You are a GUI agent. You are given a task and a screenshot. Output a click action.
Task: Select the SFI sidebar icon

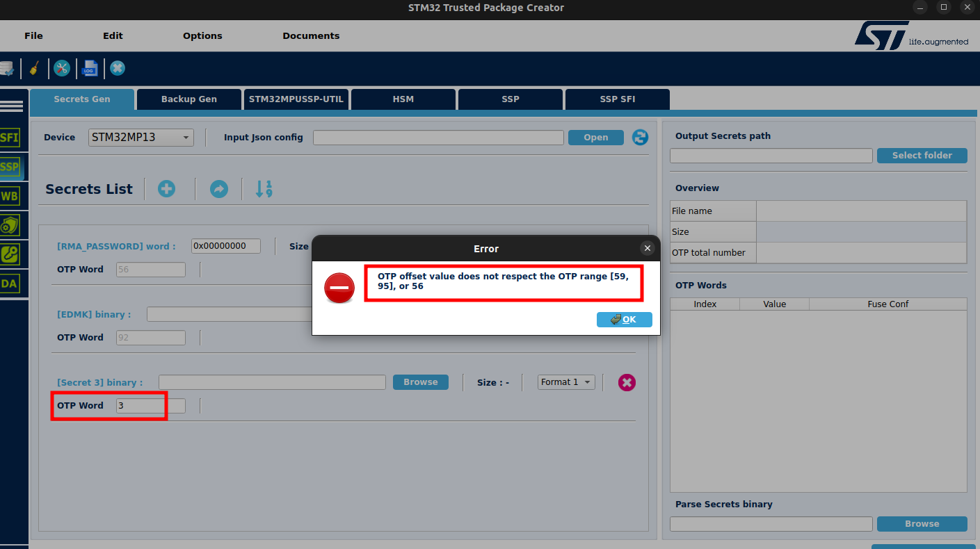[x=10, y=138]
